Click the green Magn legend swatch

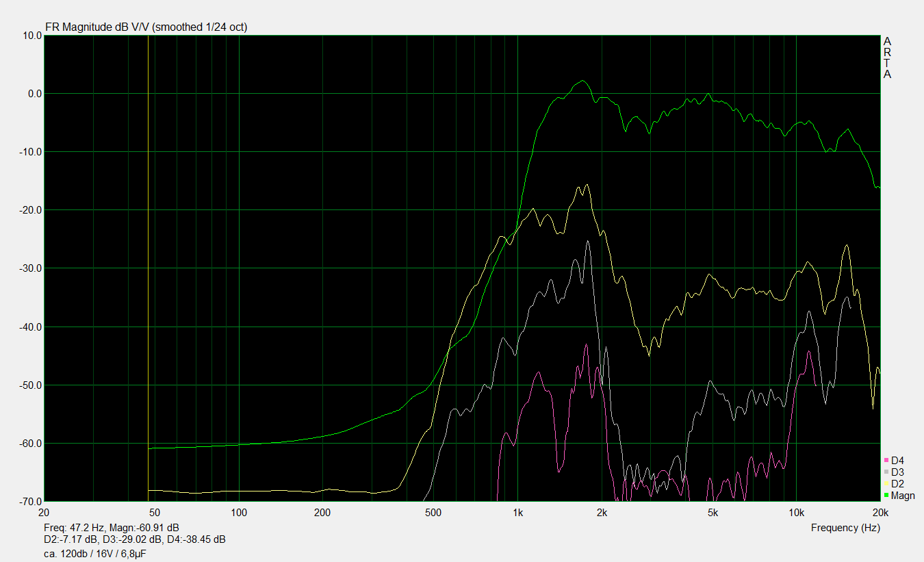(887, 495)
